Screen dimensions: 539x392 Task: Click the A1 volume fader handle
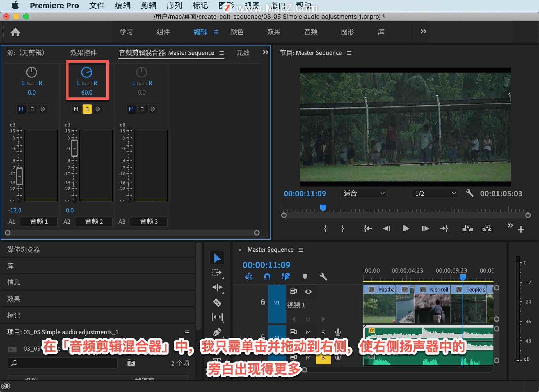tap(19, 177)
